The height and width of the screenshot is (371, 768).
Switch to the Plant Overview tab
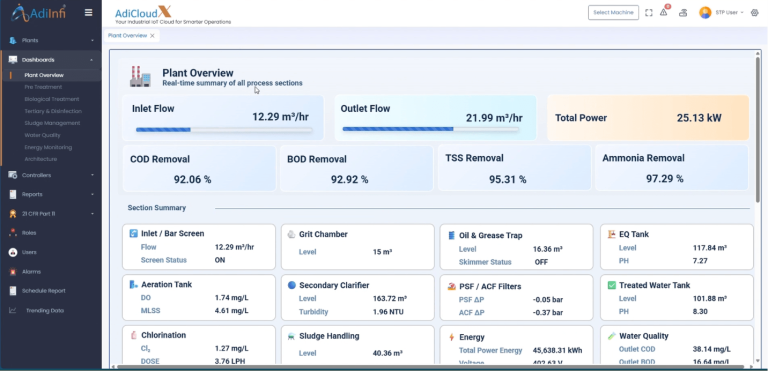click(127, 36)
